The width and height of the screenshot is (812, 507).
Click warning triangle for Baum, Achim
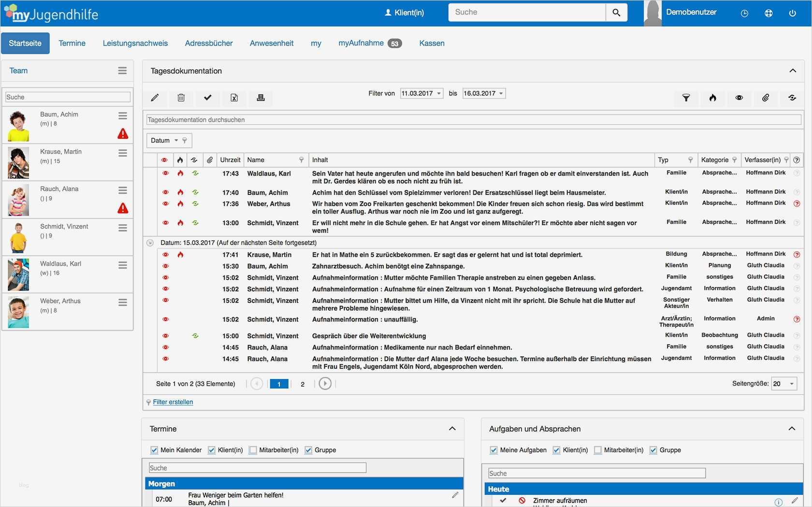(x=123, y=134)
